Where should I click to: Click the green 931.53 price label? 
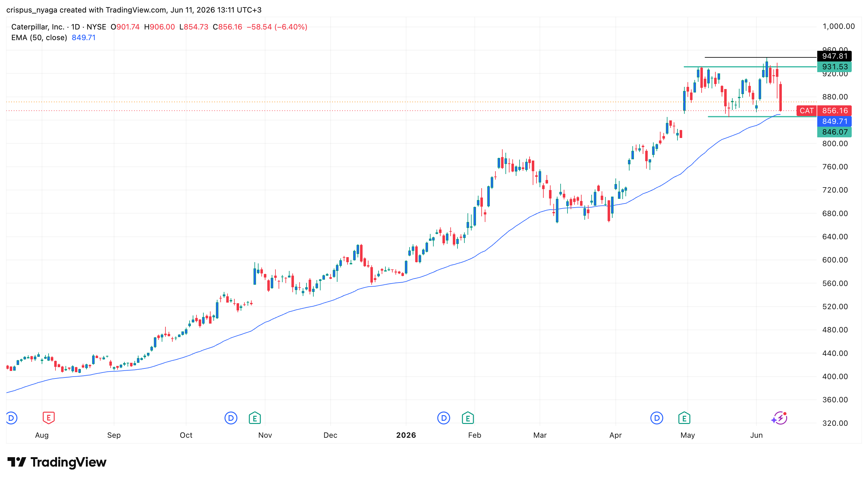click(834, 67)
